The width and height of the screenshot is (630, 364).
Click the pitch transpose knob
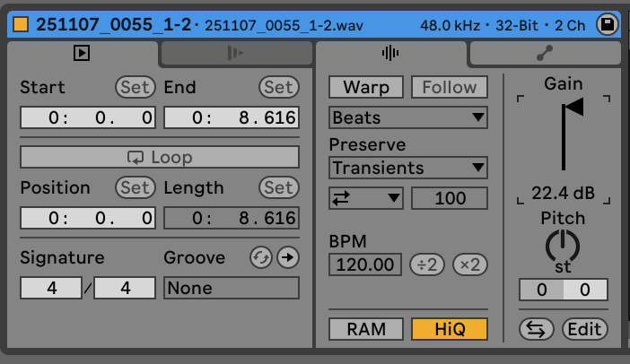click(x=564, y=244)
